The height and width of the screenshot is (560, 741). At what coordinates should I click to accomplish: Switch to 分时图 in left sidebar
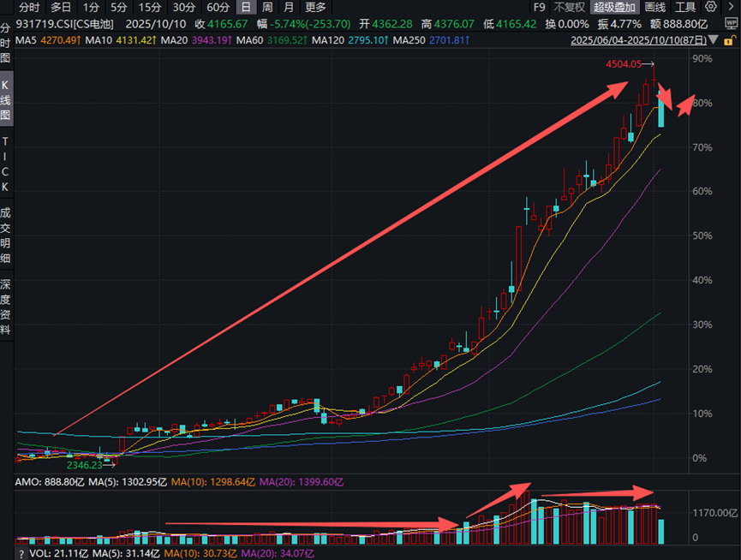[5, 43]
